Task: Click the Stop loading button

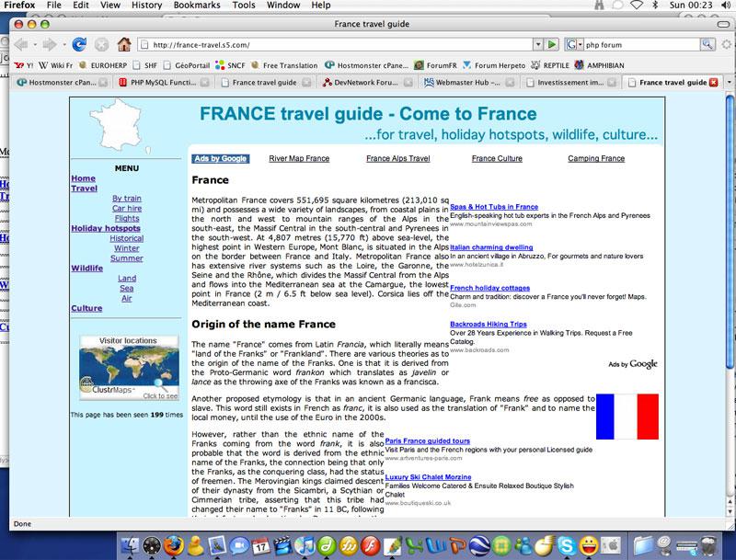Action: click(x=101, y=44)
